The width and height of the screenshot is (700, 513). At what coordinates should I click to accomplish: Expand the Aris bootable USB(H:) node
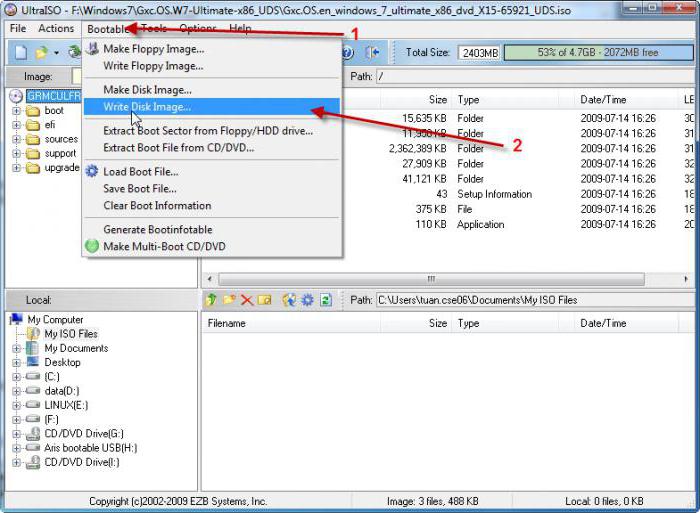click(x=17, y=448)
